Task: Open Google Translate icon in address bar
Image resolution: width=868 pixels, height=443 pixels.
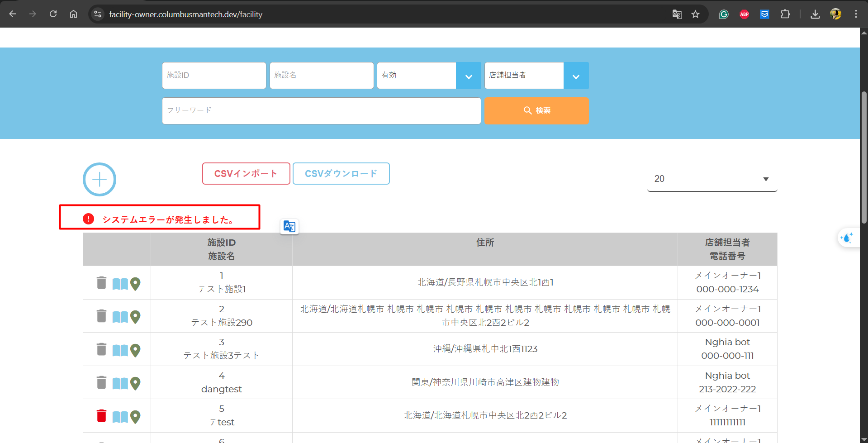Action: (677, 14)
